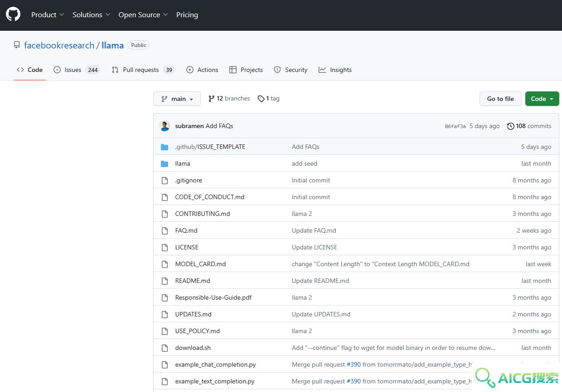Open the LICENSE file
562x392 pixels.
(x=187, y=248)
